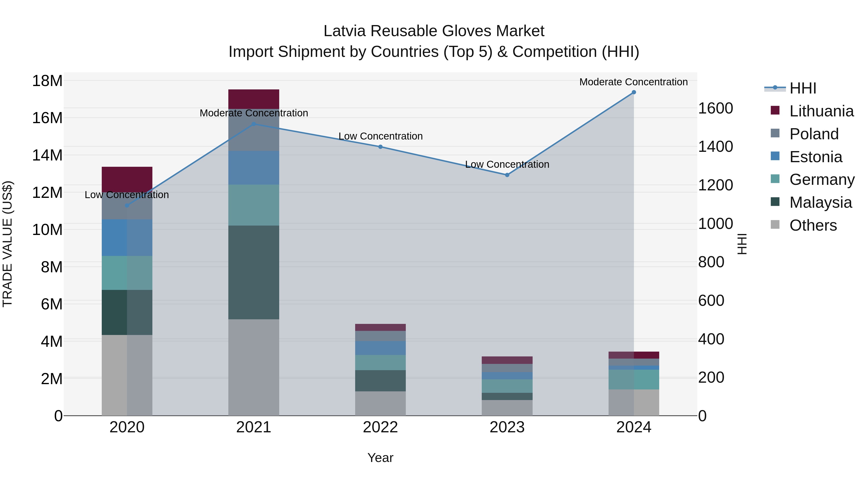Click the 2021 HHI data point
The width and height of the screenshot is (868, 488).
point(254,124)
